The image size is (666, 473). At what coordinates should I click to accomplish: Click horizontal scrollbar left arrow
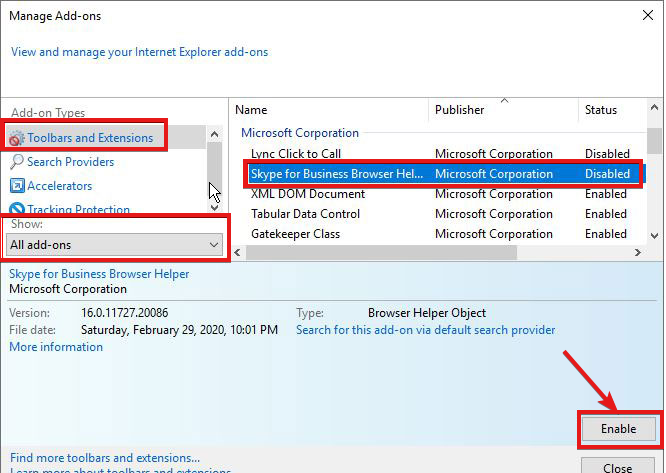coord(237,253)
